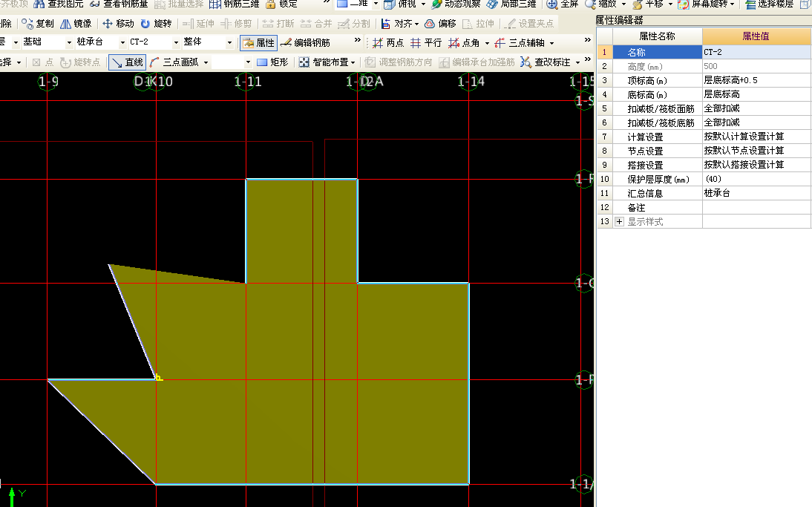This screenshot has width=812, height=507.
Task: Click the 汇总信息 value 桩承台
Action: click(x=756, y=193)
